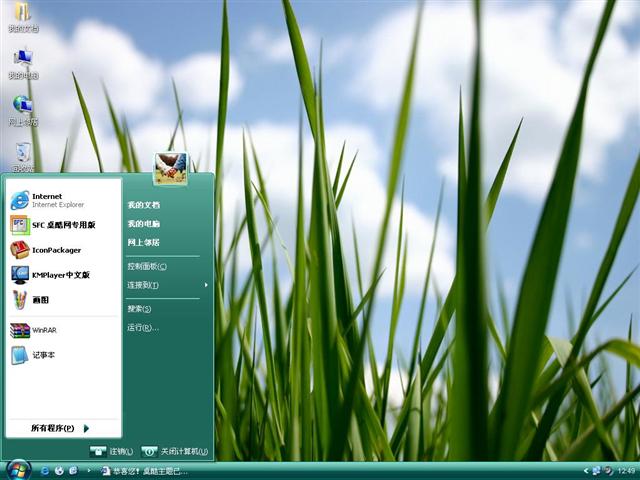Expand hidden system tray icons arrow

coord(586,471)
